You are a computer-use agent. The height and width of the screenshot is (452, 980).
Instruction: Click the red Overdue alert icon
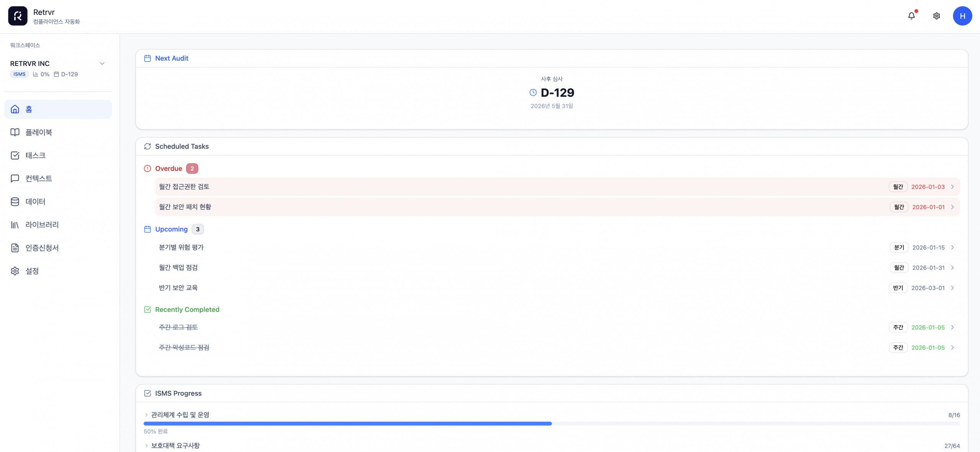click(x=147, y=169)
